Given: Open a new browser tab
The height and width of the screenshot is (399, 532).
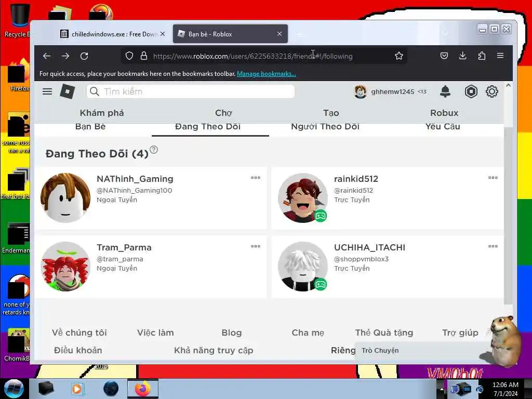Looking at the screenshot, I should [299, 34].
